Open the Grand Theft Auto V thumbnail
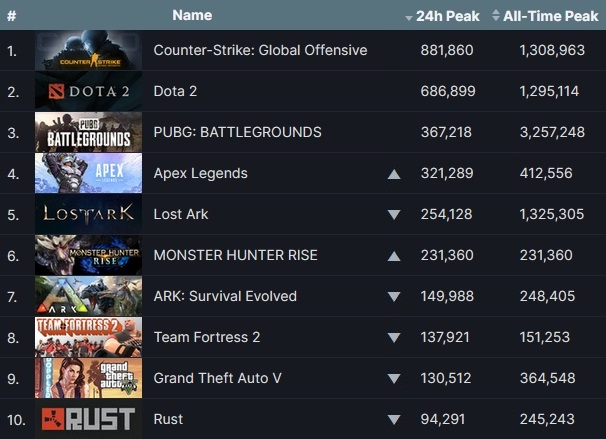Viewport: 606px width, 439px height. 88,379
